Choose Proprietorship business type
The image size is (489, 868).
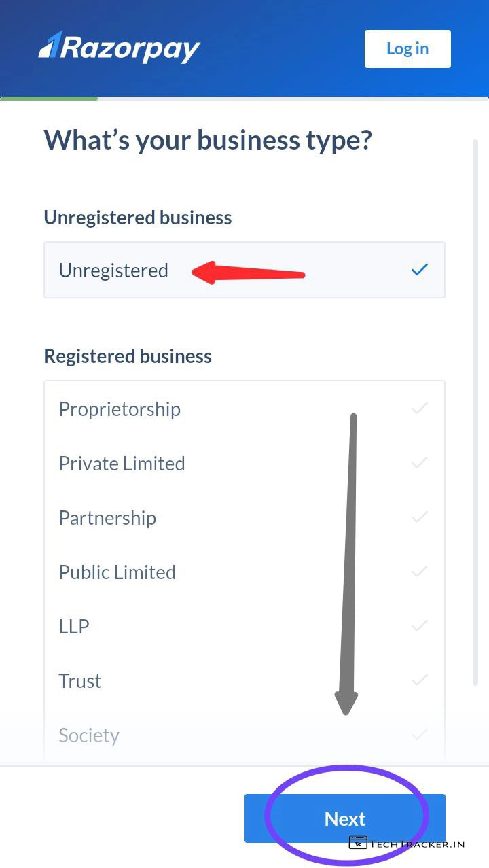pyautogui.click(x=120, y=409)
